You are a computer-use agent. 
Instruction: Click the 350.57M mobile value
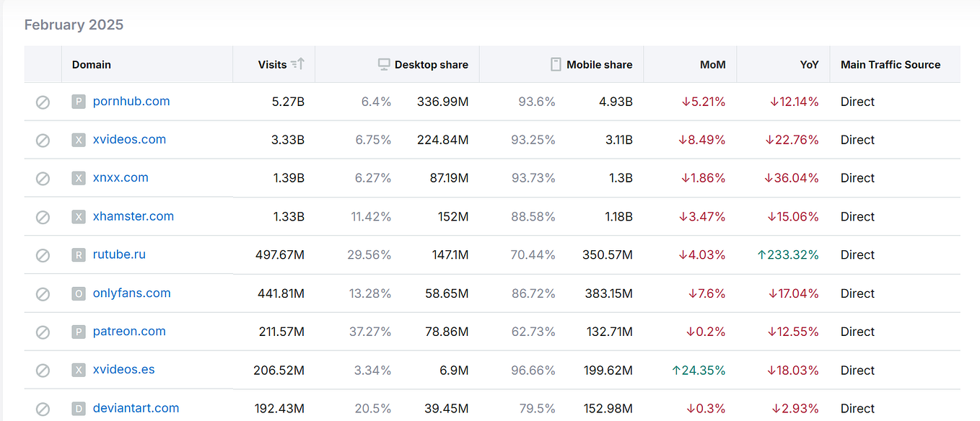click(608, 254)
